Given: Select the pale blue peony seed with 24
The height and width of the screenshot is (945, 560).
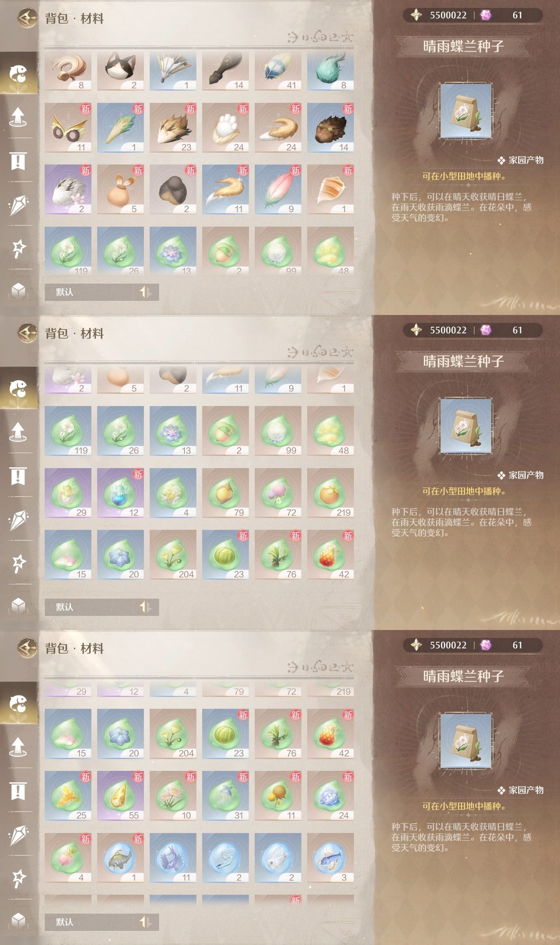Looking at the screenshot, I should 330,796.
